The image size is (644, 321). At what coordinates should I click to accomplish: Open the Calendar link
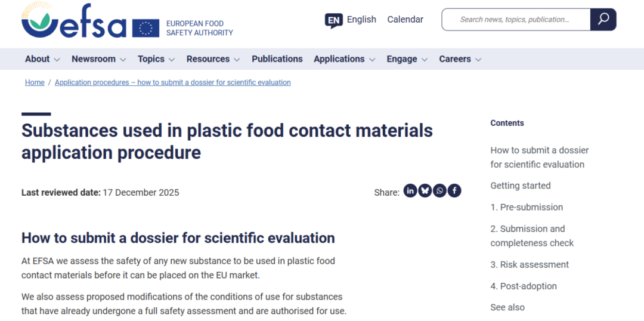[405, 20]
